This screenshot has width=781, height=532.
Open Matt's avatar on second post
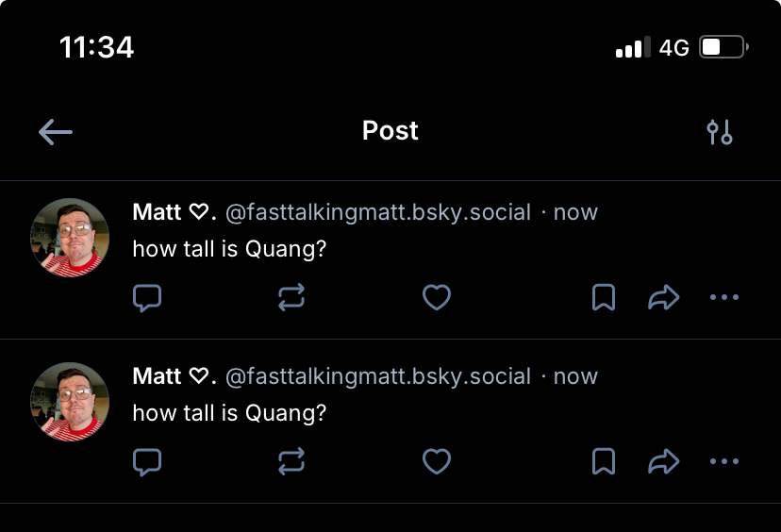tap(70, 402)
